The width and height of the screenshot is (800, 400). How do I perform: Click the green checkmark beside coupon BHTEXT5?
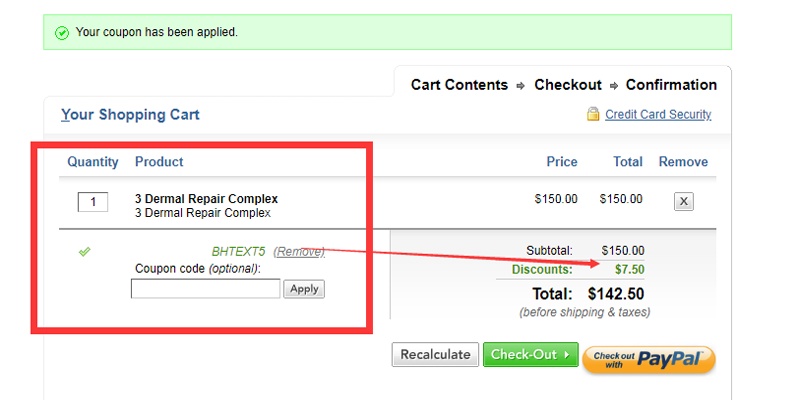click(x=85, y=251)
